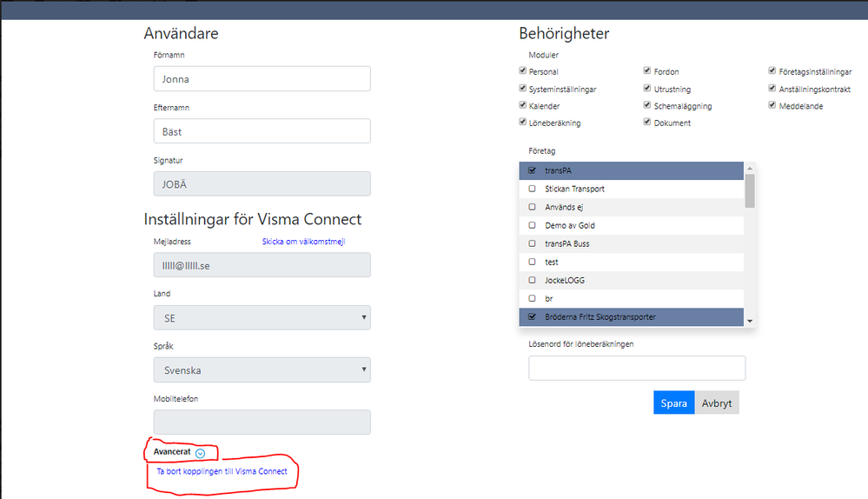Image resolution: width=868 pixels, height=499 pixels.
Task: Expand the Avancerat chevron icon
Action: click(x=201, y=453)
